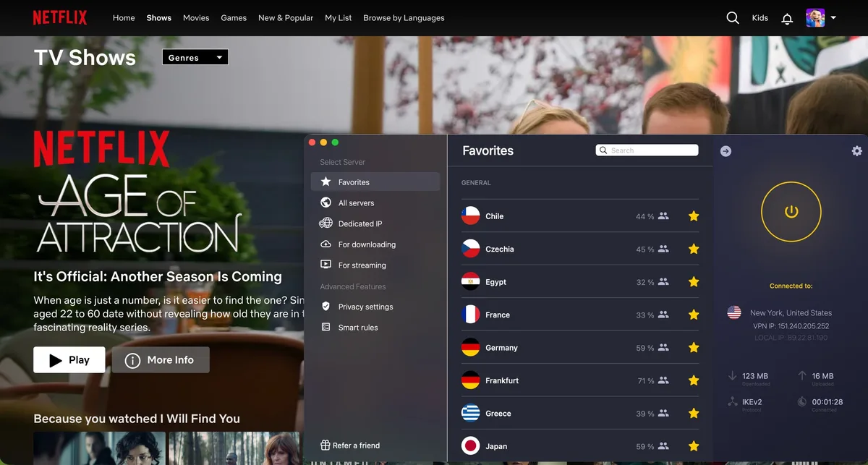
Task: Play Age of Attraction
Action: pos(69,359)
